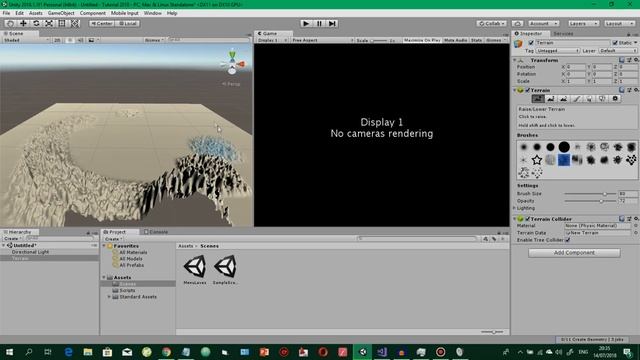Image resolution: width=640 pixels, height=360 pixels.
Task: Select the Rect transform tool
Action: pos(62,24)
